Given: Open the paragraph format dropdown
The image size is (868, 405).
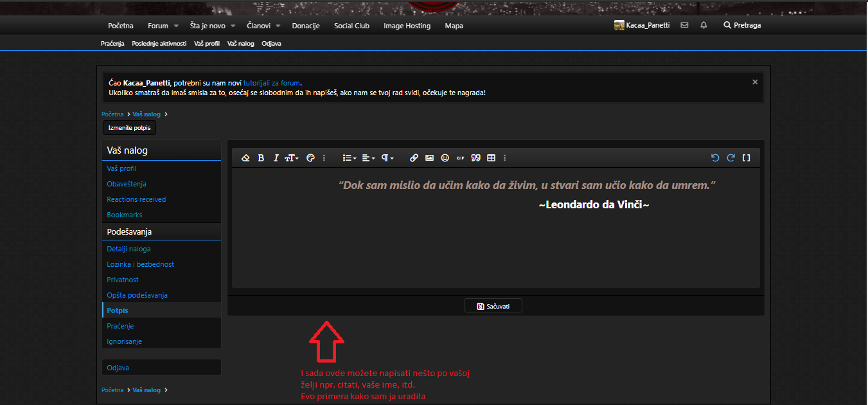Looking at the screenshot, I should [387, 158].
